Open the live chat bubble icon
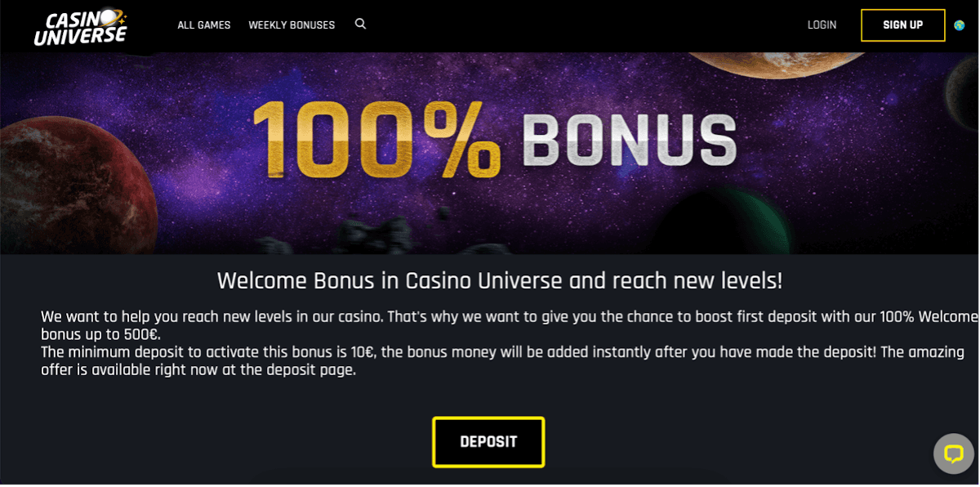Image resolution: width=980 pixels, height=487 pixels. (x=953, y=453)
